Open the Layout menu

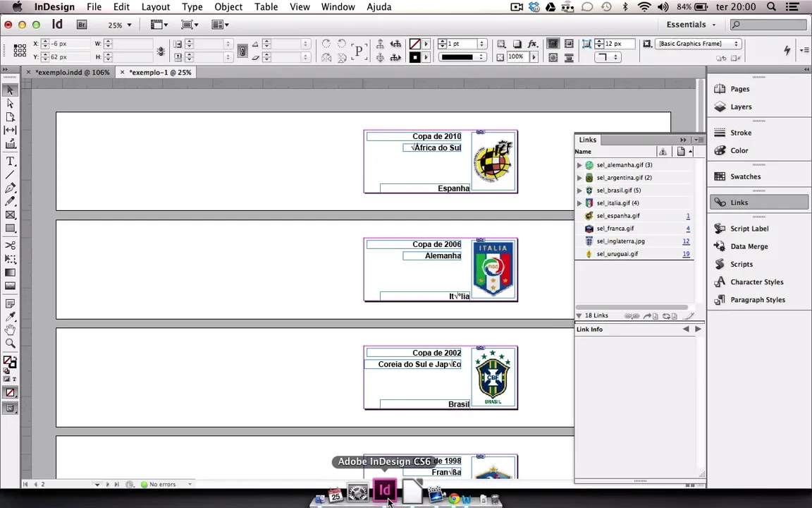coord(155,7)
